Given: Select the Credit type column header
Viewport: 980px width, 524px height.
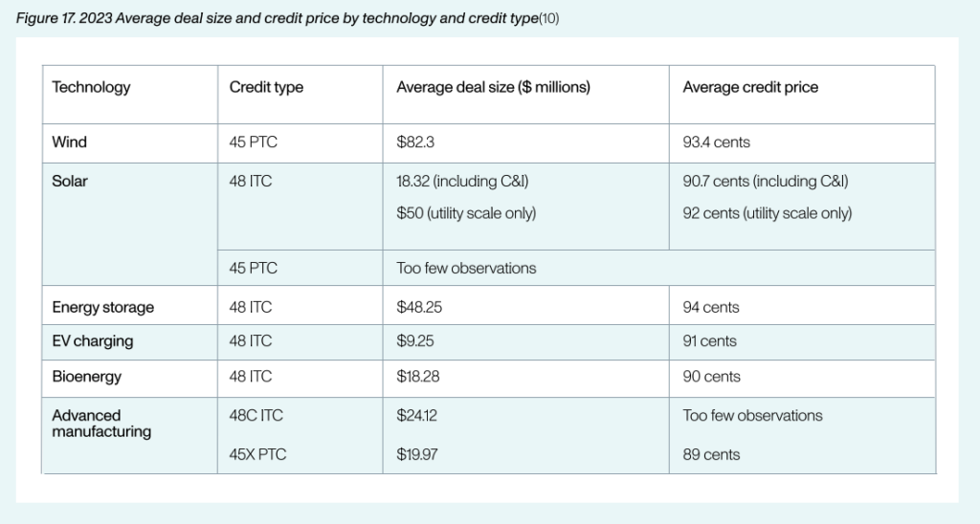Looking at the screenshot, I should point(266,87).
